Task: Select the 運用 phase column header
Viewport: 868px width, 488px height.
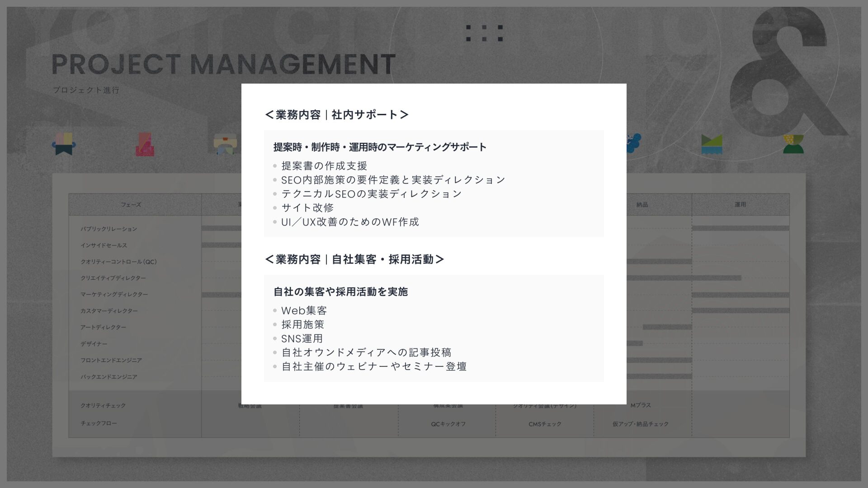Action: point(740,205)
